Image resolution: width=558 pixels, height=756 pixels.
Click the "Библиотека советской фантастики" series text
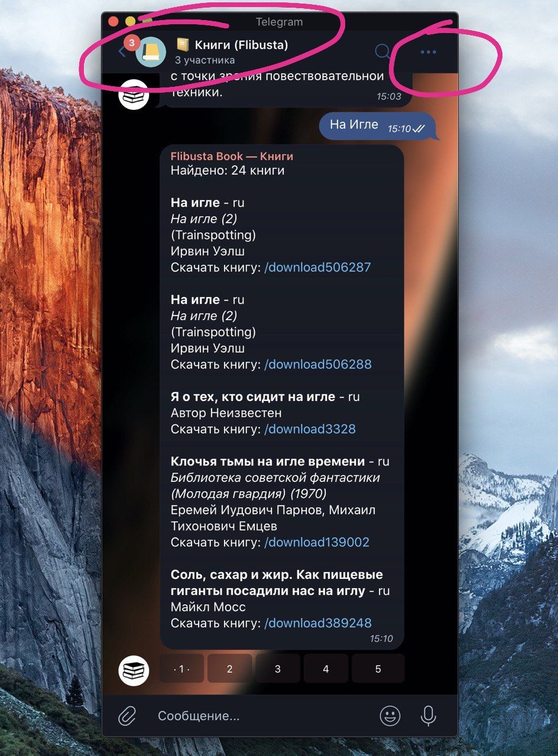(x=275, y=477)
